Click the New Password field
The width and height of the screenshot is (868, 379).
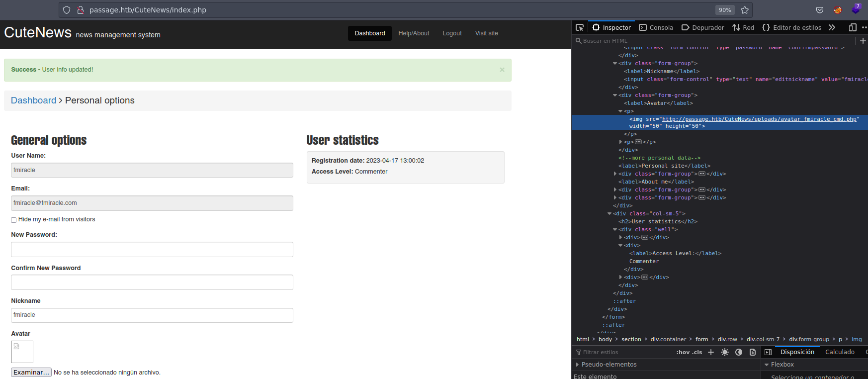click(x=152, y=250)
